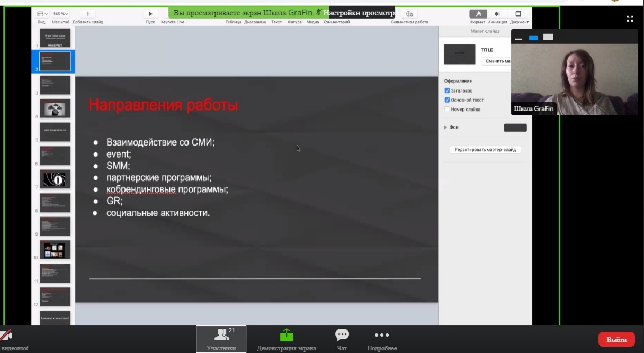Click the add slide plus icon
This screenshot has height=353, width=644.
tap(88, 14)
